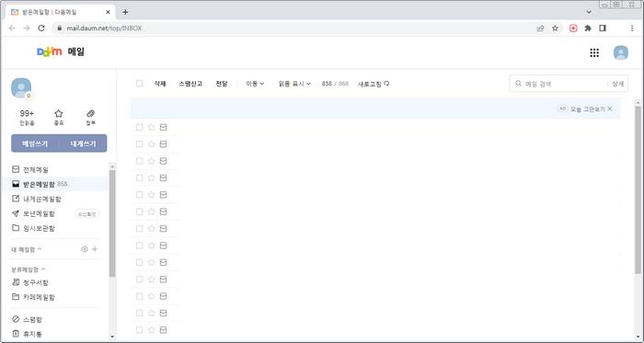Click the browser address bar URL
Image resolution: width=644 pixels, height=343 pixels.
104,29
